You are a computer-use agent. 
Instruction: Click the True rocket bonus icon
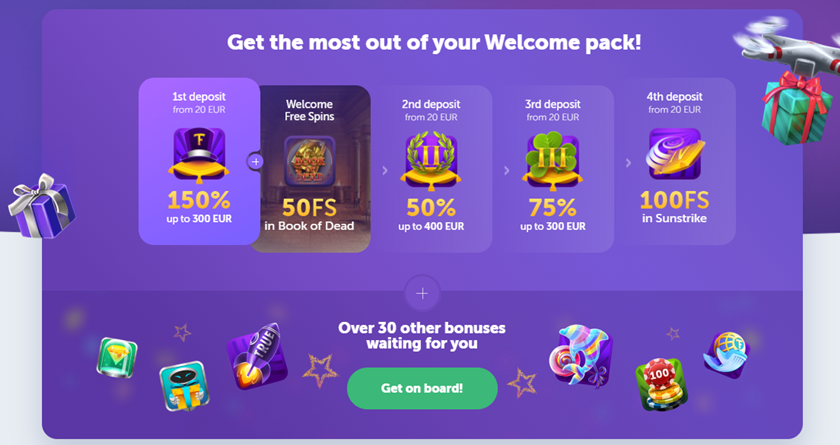tap(257, 357)
